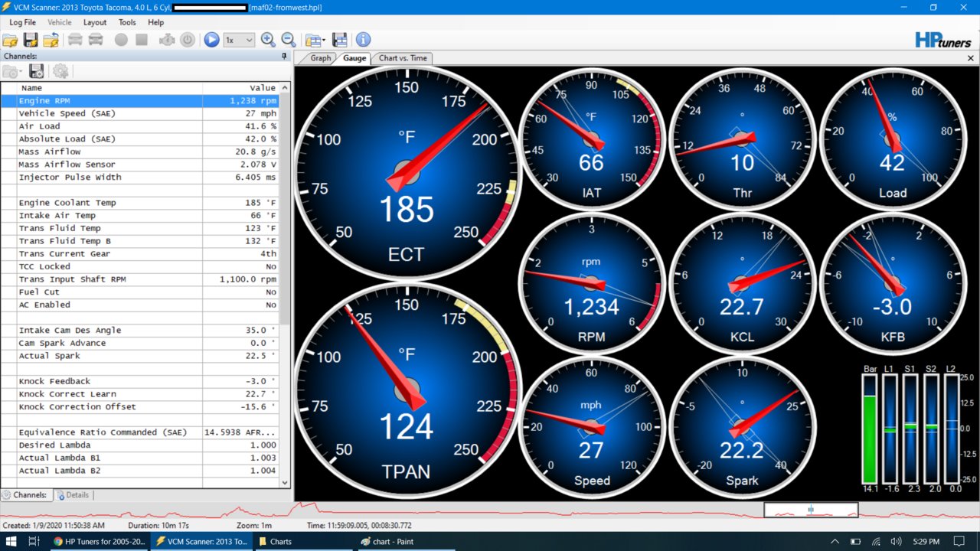The image size is (980, 551).
Task: Click the IAT gauge
Action: [x=591, y=140]
